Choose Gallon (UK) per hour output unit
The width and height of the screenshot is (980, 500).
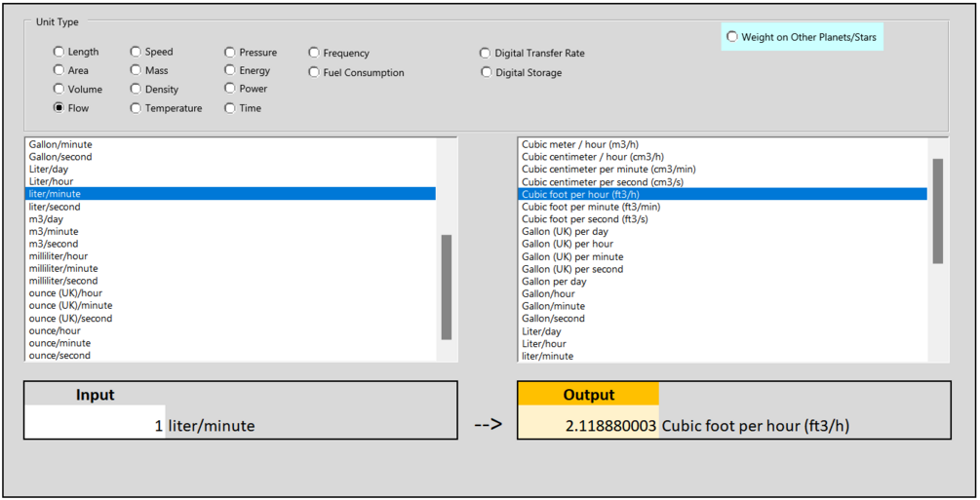coord(723,244)
